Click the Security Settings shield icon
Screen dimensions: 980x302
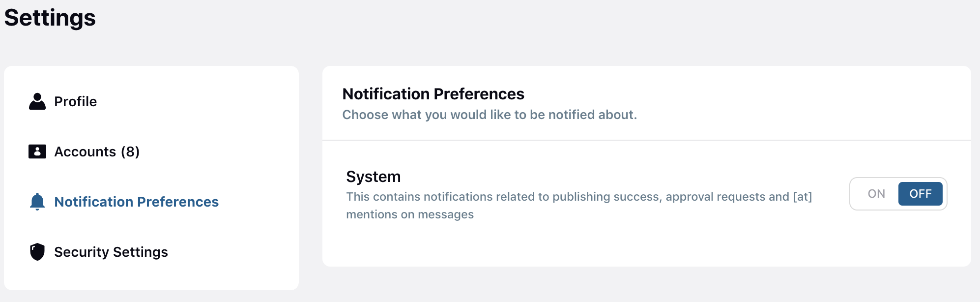(37, 252)
